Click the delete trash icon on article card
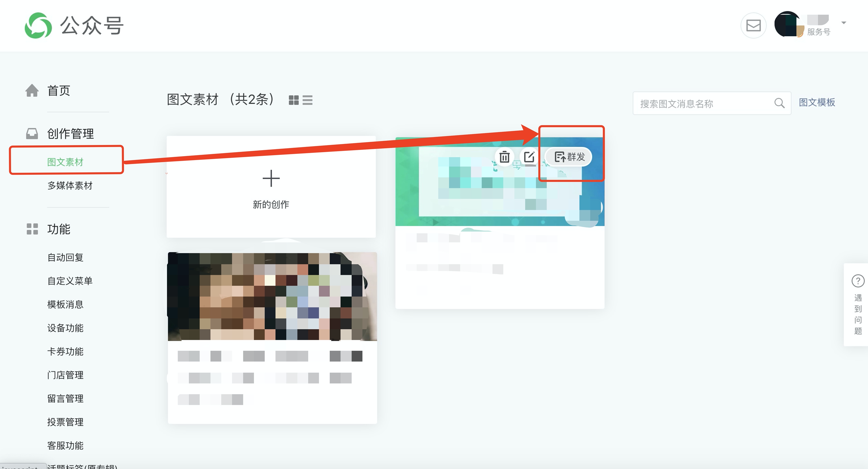The width and height of the screenshot is (868, 469). point(504,157)
